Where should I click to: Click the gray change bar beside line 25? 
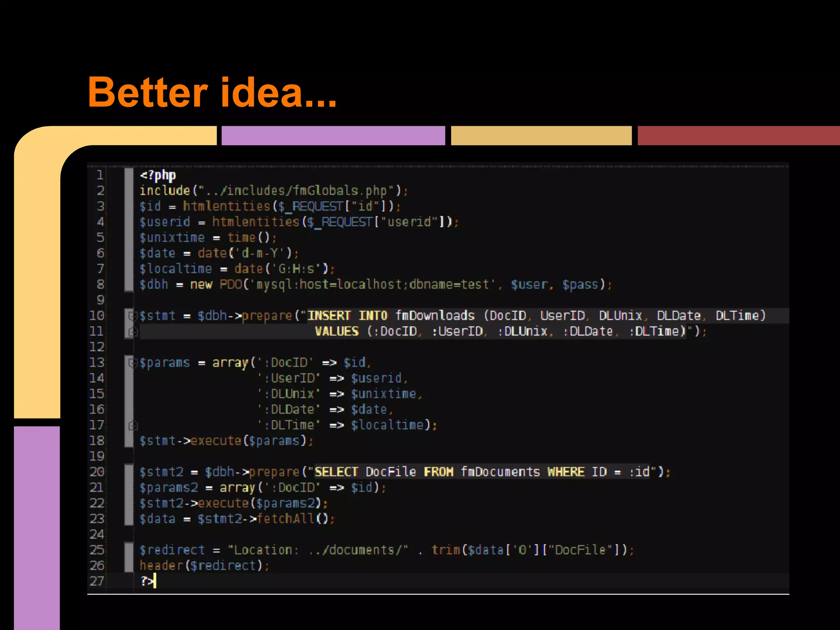[x=129, y=550]
